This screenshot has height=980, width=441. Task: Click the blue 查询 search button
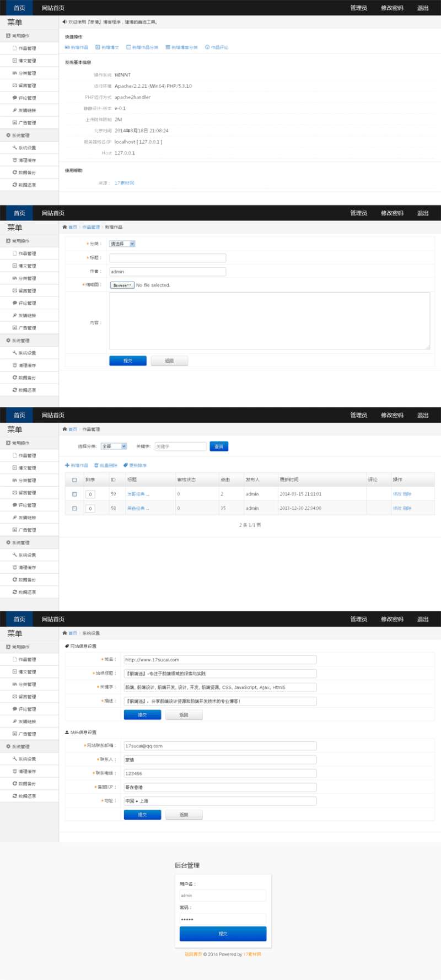click(219, 446)
